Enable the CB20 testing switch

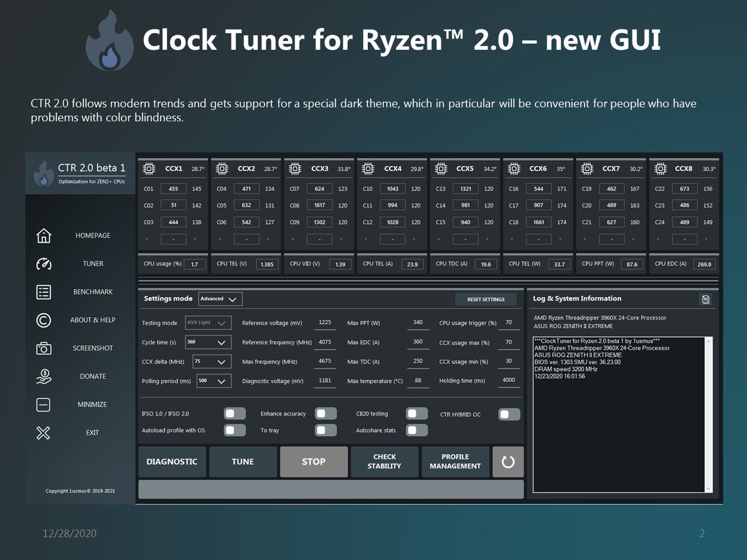[417, 413]
